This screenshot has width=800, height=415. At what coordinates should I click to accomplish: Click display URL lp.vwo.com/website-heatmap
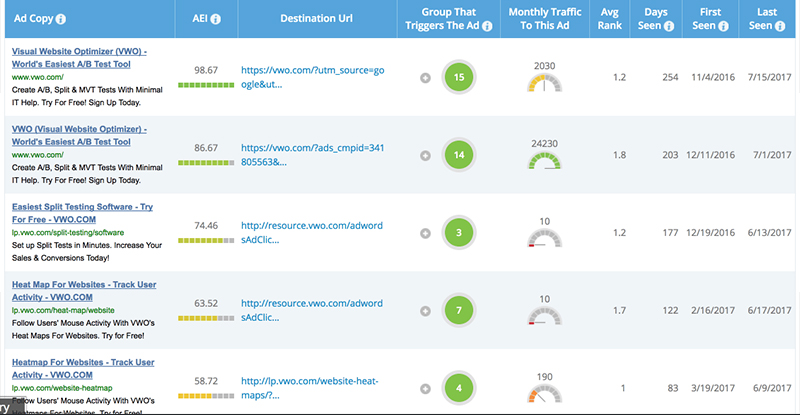tap(62, 388)
